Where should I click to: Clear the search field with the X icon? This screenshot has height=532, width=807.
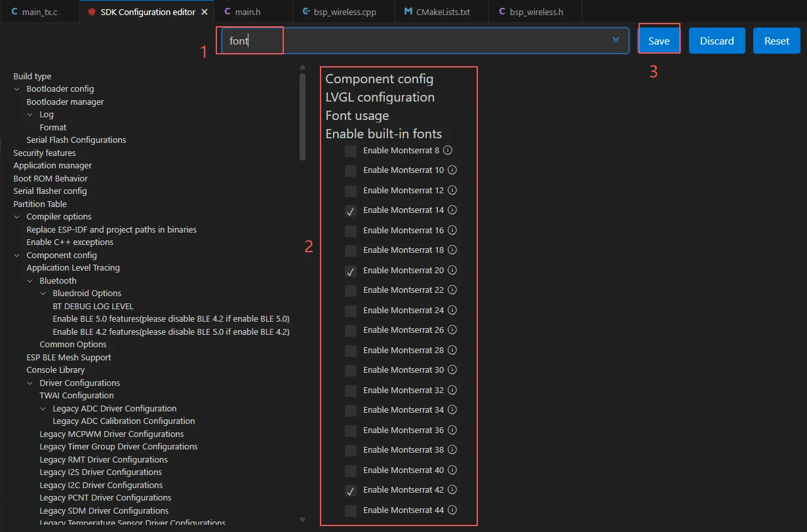[616, 40]
